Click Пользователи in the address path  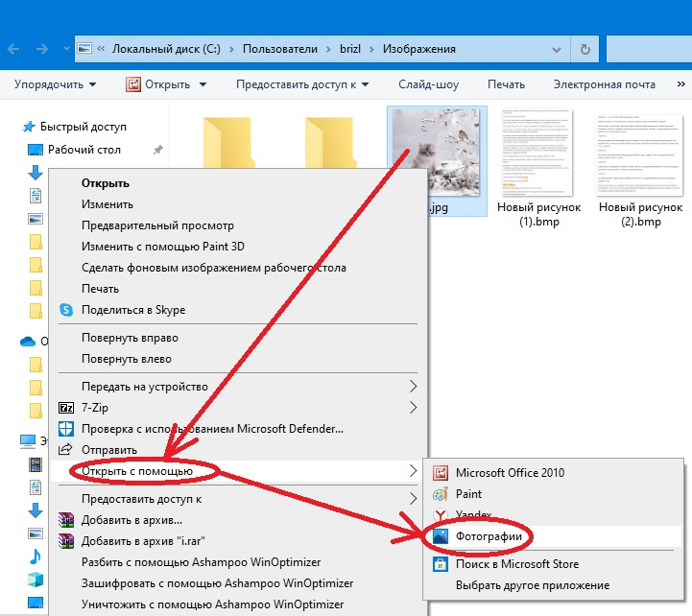point(280,49)
